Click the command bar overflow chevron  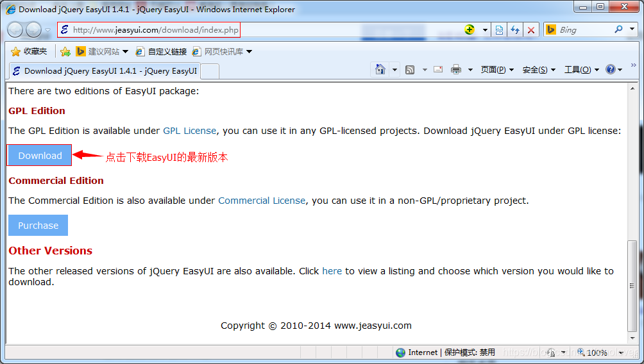tap(633, 65)
